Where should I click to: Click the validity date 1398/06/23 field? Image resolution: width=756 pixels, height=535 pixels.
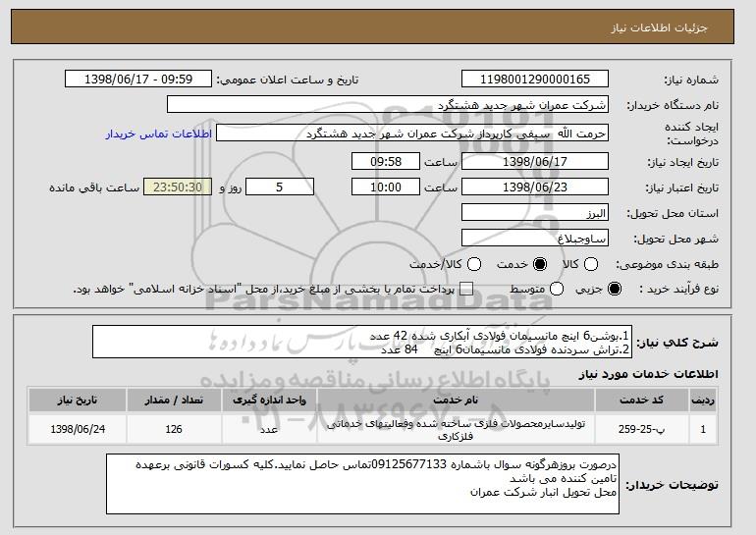535,187
